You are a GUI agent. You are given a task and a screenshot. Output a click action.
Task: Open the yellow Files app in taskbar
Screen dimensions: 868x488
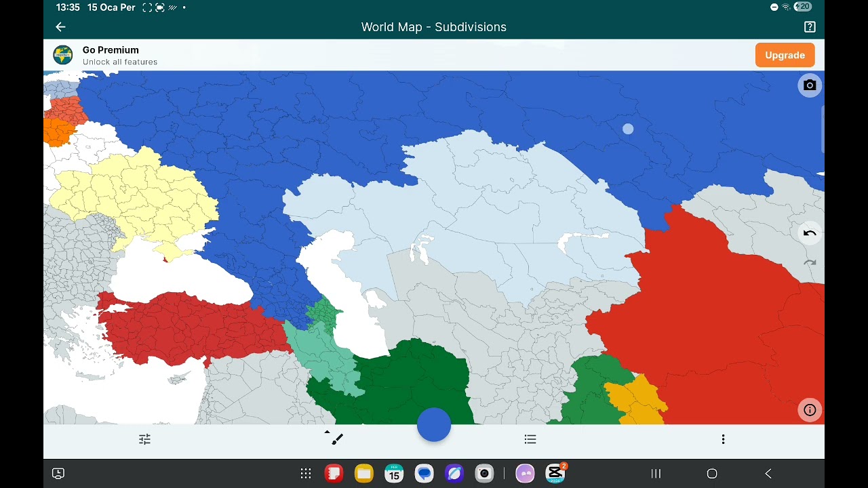coord(364,473)
